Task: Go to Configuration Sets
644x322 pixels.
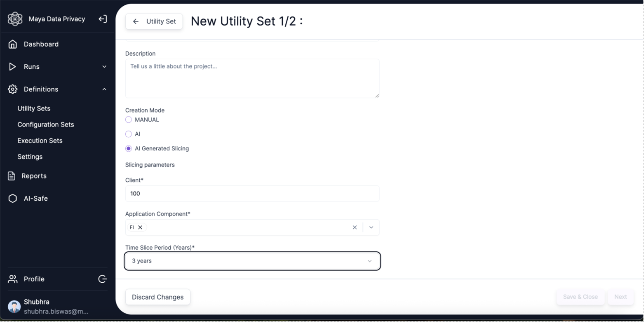Action: (46, 125)
